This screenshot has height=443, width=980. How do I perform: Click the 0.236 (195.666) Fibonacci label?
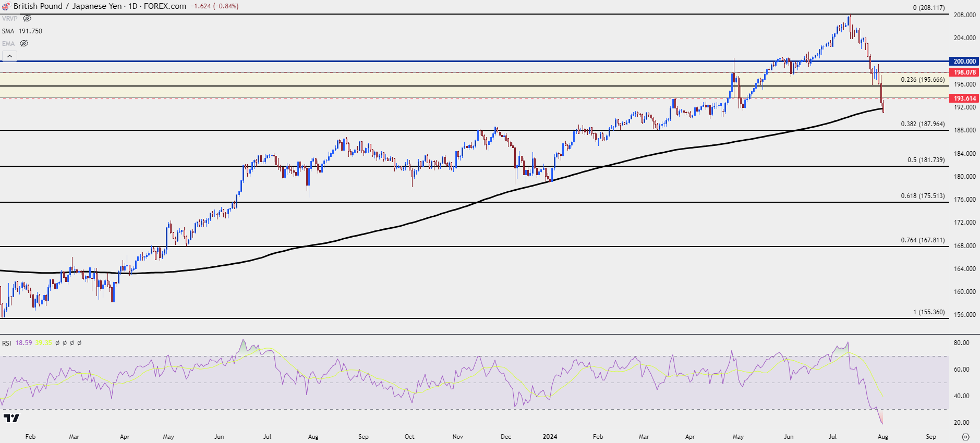[923, 80]
